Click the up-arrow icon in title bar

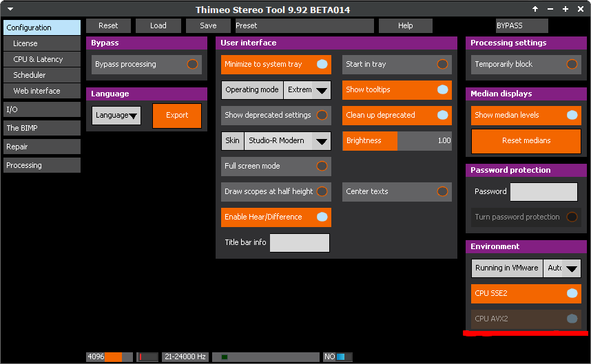tap(535, 9)
